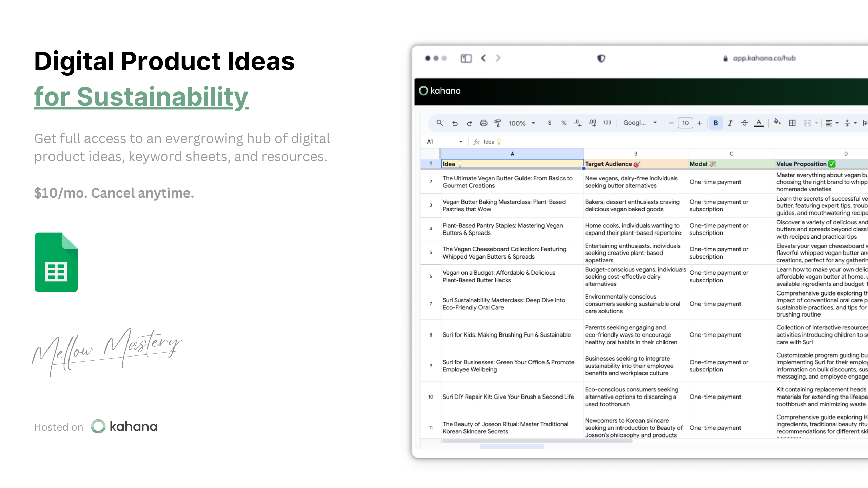Image resolution: width=868 pixels, height=488 pixels.
Task: Click the kahana logo in the black header
Action: [440, 91]
